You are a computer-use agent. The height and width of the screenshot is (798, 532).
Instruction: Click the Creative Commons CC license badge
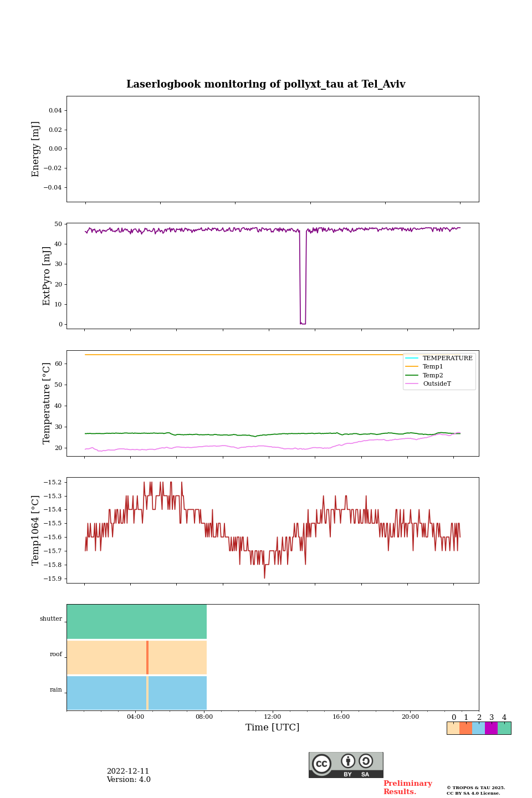coord(346,765)
